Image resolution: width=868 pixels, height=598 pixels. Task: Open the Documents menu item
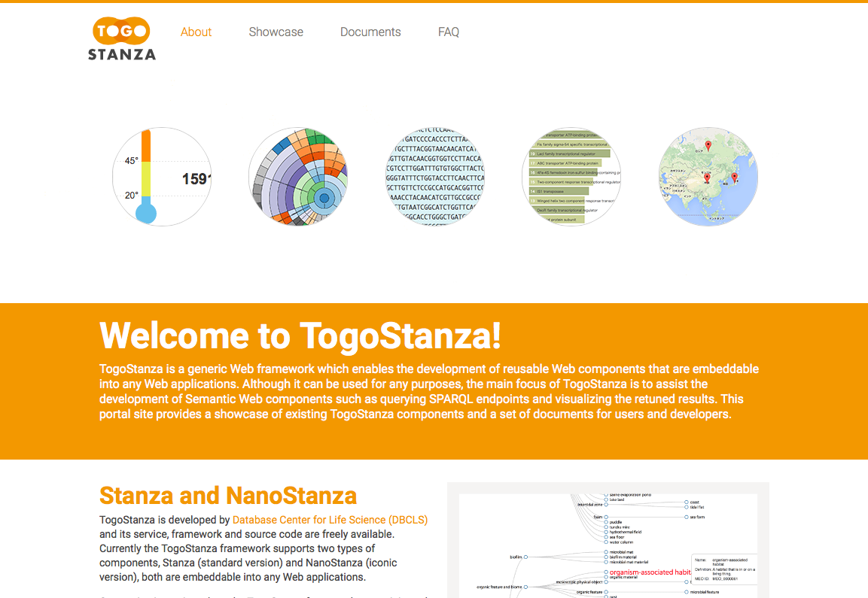tap(370, 32)
